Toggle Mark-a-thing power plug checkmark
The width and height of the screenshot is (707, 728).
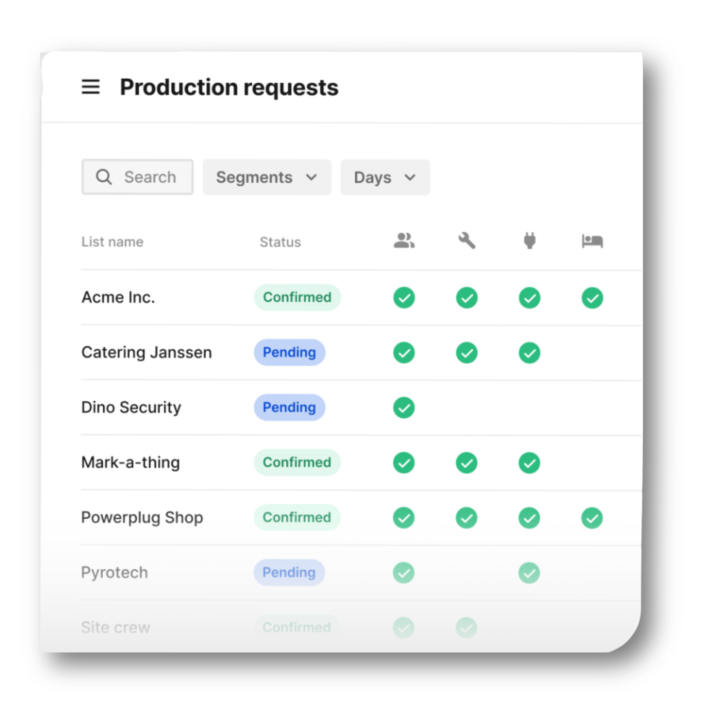tap(529, 463)
